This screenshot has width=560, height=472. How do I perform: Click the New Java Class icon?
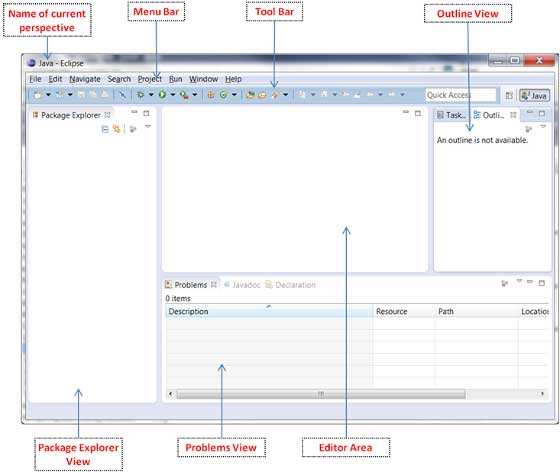pyautogui.click(x=224, y=95)
